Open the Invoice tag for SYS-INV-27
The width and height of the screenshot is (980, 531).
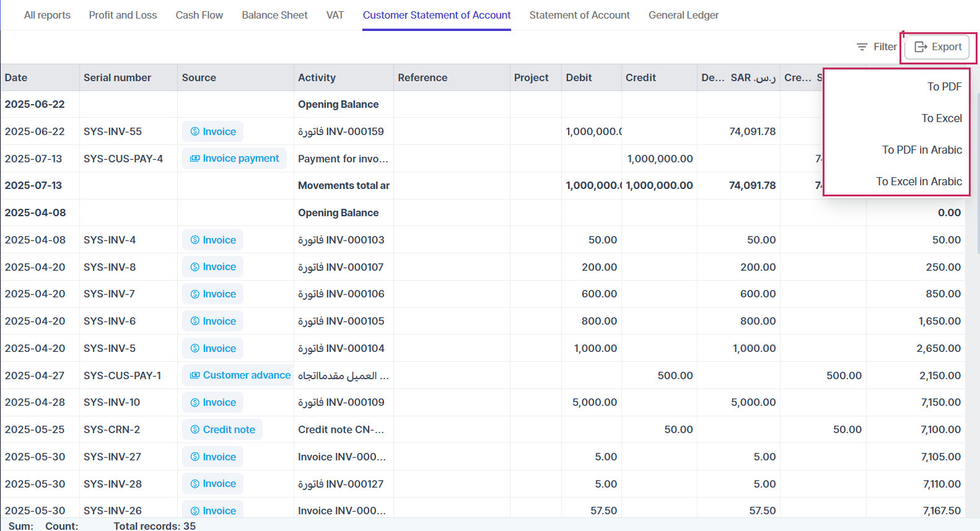tap(212, 457)
